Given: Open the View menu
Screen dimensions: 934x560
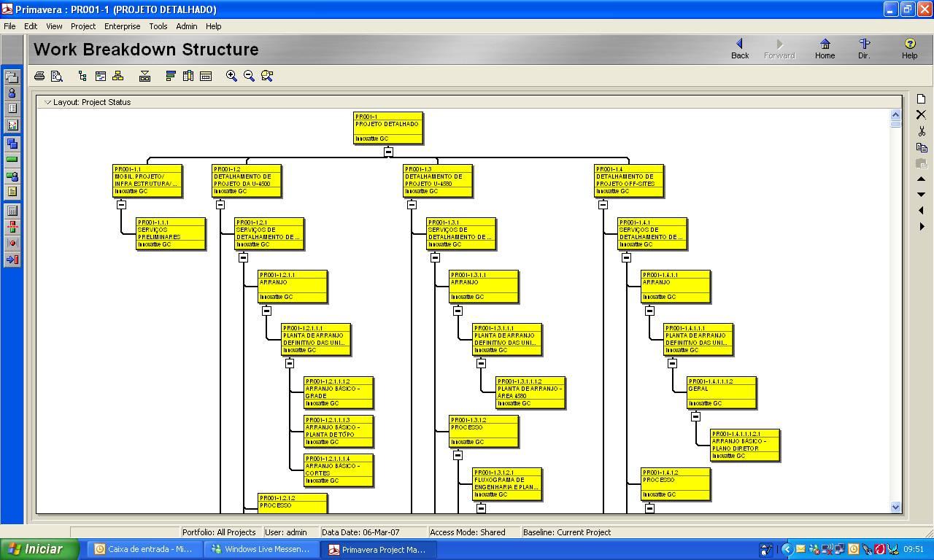Looking at the screenshot, I should [x=54, y=26].
